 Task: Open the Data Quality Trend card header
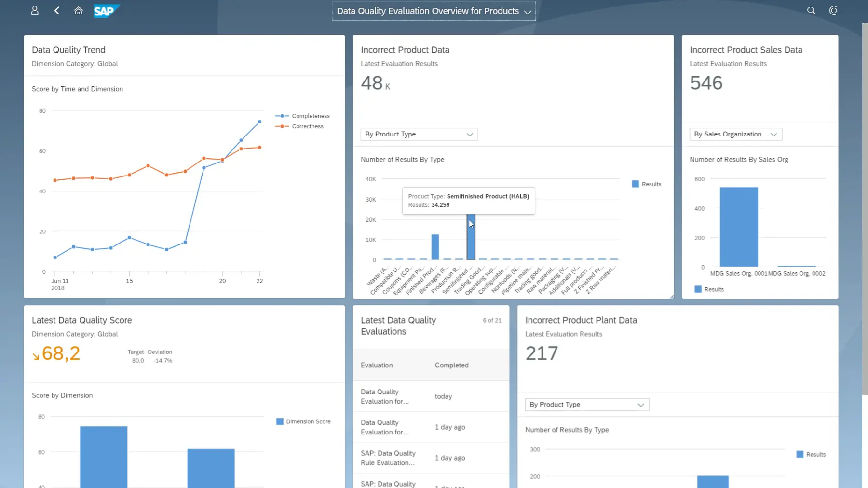[x=184, y=55]
